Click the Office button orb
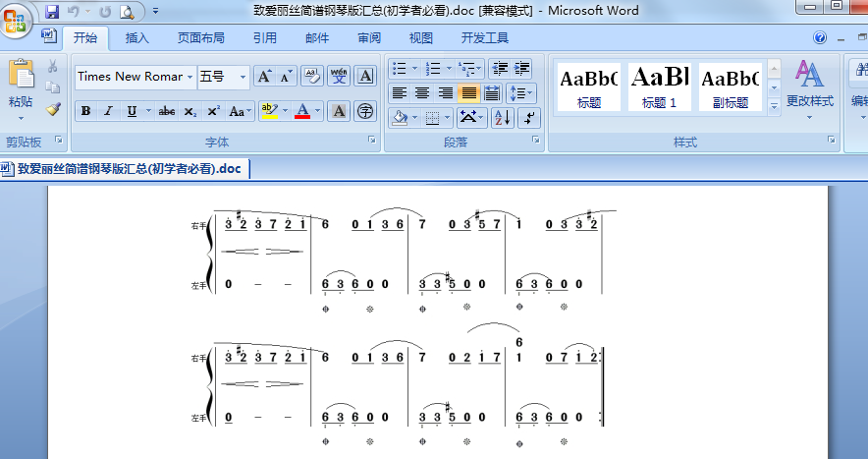 click(15, 22)
